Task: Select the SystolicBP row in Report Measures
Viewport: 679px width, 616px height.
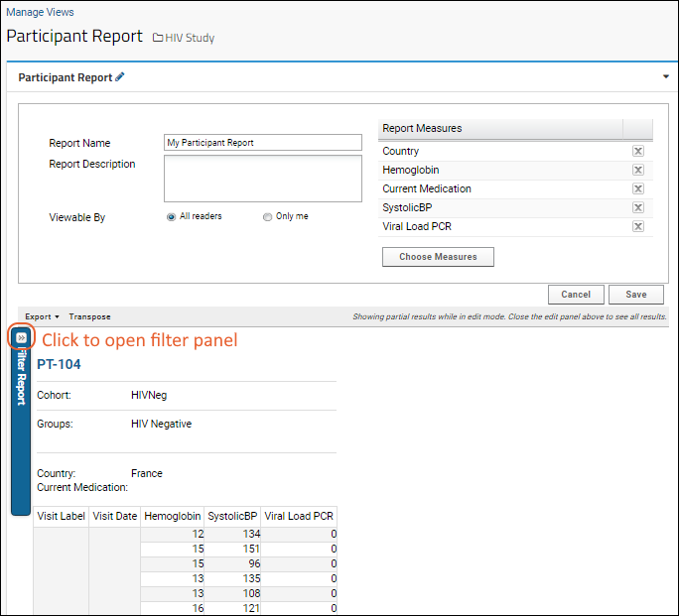Action: (x=515, y=207)
